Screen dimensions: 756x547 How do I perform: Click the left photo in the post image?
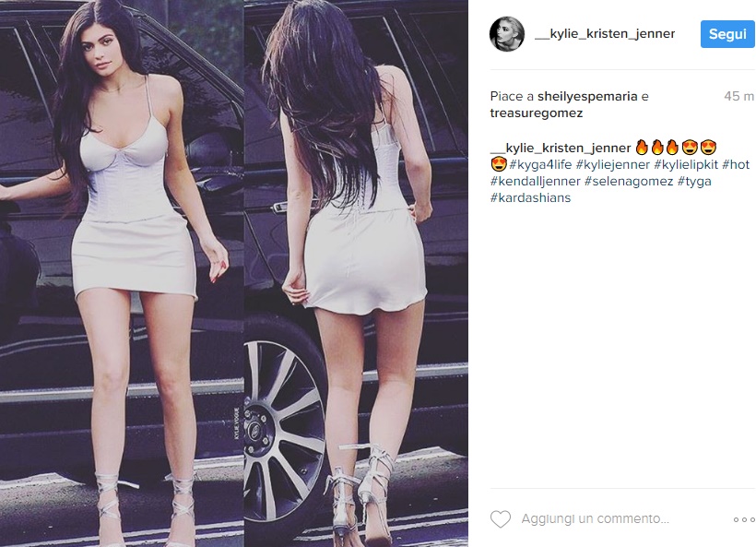tap(122, 273)
